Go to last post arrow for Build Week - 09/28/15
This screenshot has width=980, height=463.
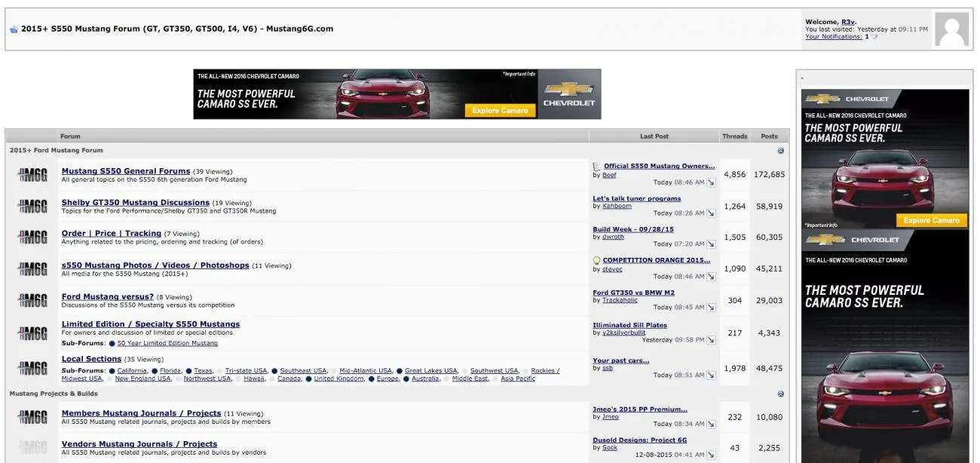pyautogui.click(x=711, y=244)
